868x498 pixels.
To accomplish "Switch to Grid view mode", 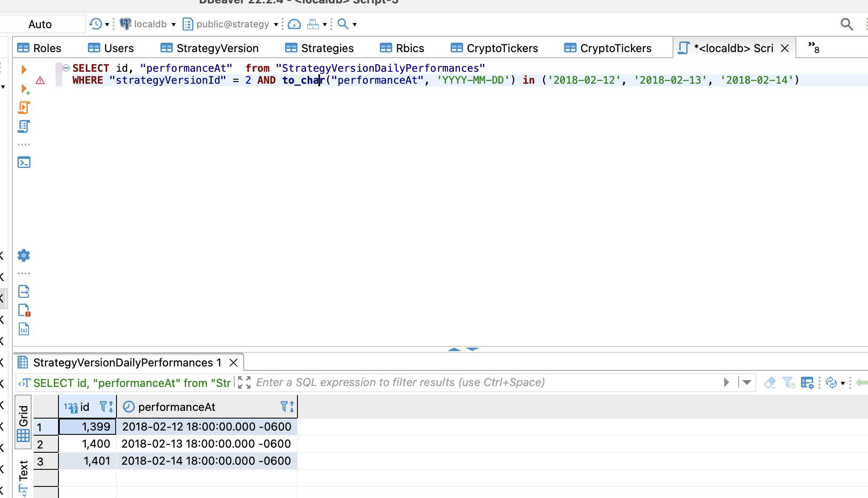I will 23,423.
